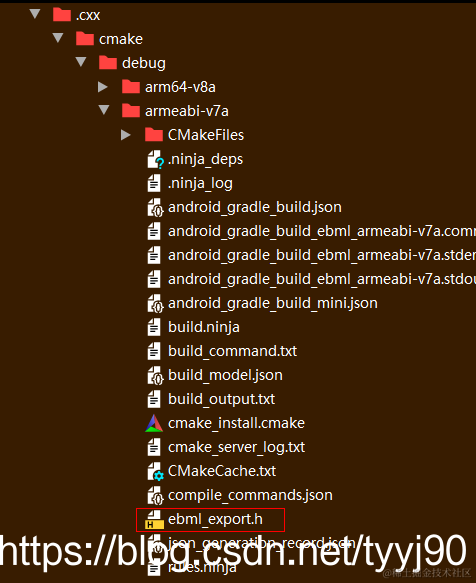
Task: Click the build_output.txt file icon
Action: (154, 399)
